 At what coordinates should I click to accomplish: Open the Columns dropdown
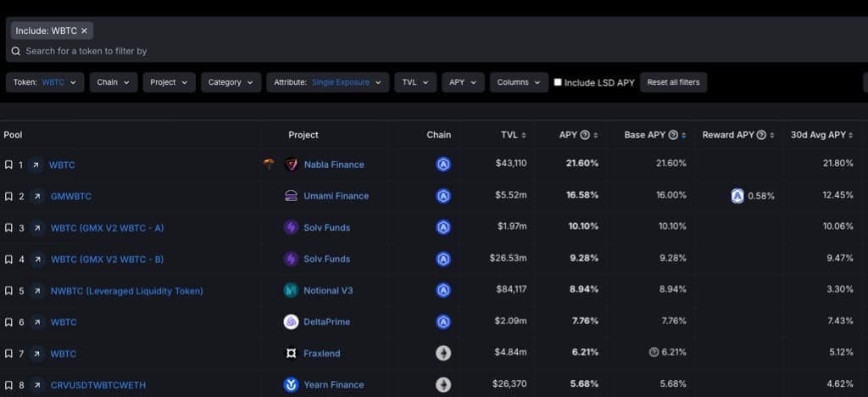click(x=518, y=82)
